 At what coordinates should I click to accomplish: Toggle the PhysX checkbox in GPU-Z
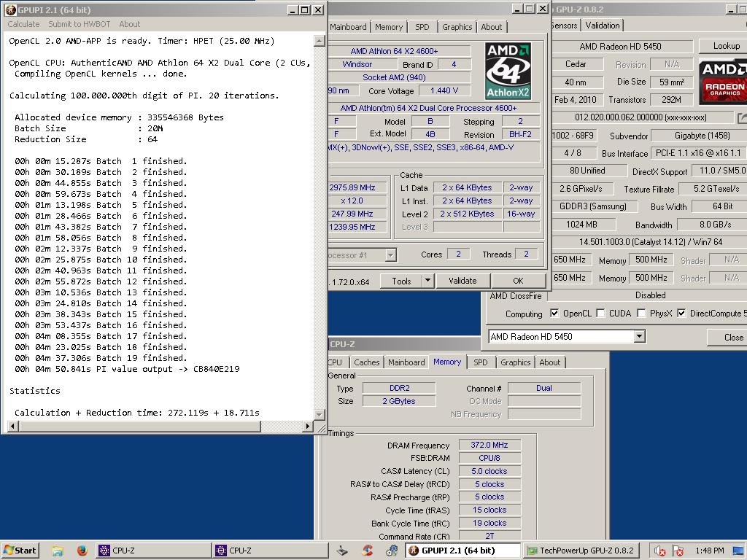pyautogui.click(x=641, y=313)
